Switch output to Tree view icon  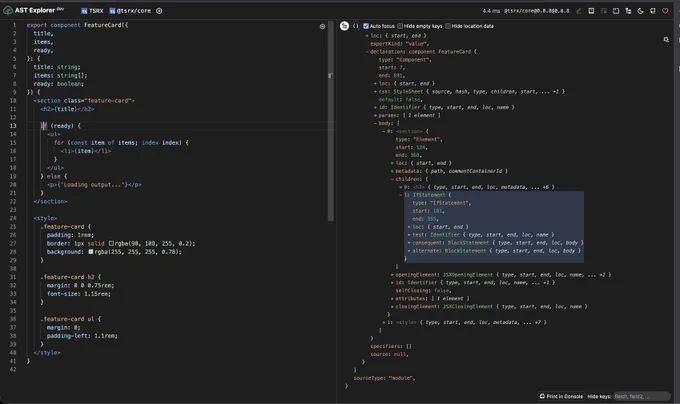(344, 26)
